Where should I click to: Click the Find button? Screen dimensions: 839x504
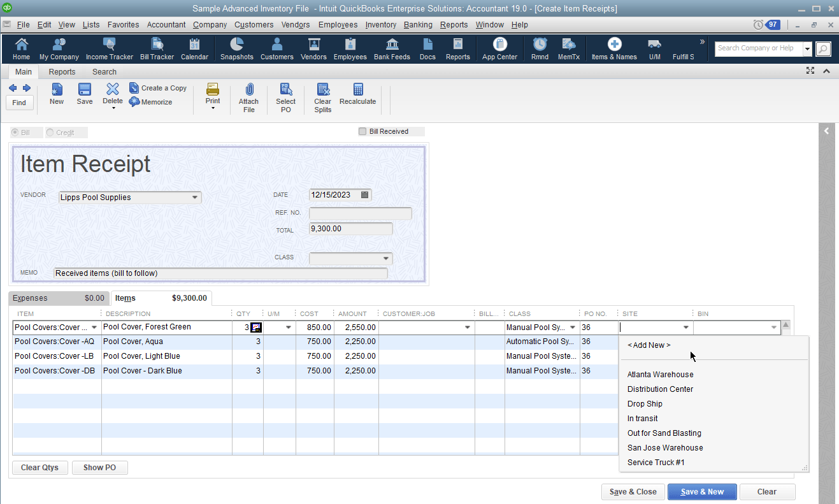19,103
